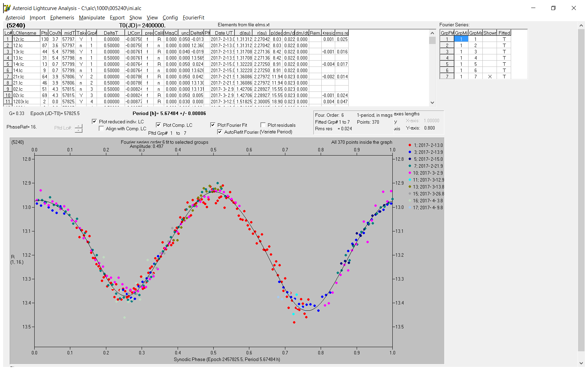Click the Pltd Lc# spinner down arrow
588x370 pixels.
pos(79,130)
